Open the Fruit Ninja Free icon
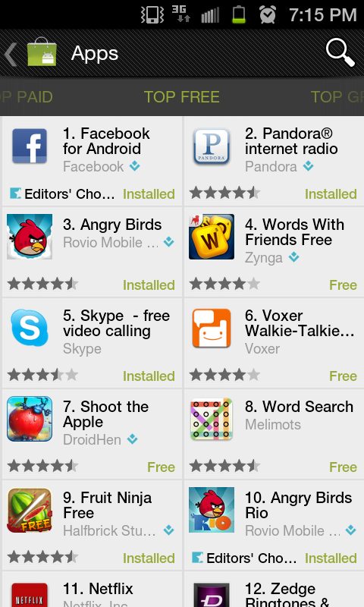 [30, 510]
